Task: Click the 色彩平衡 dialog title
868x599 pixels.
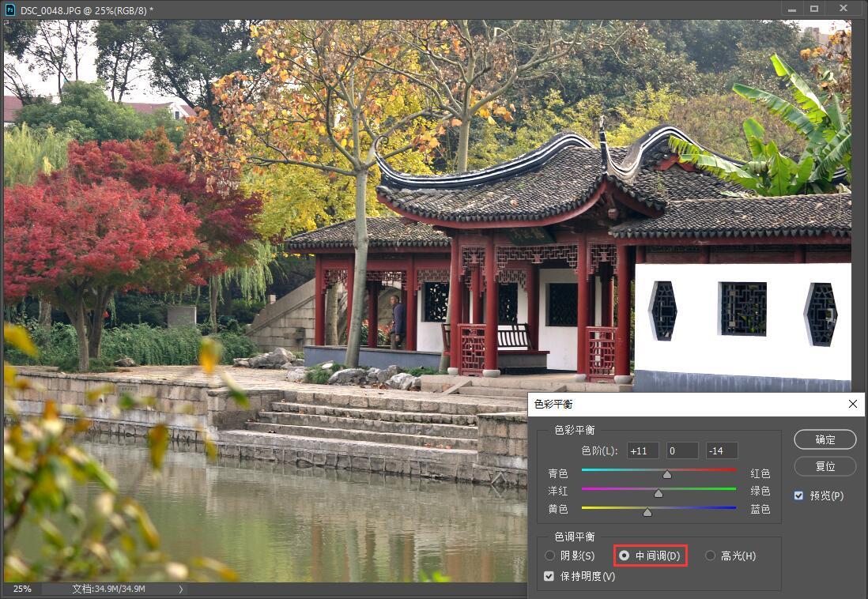Action: pos(553,404)
